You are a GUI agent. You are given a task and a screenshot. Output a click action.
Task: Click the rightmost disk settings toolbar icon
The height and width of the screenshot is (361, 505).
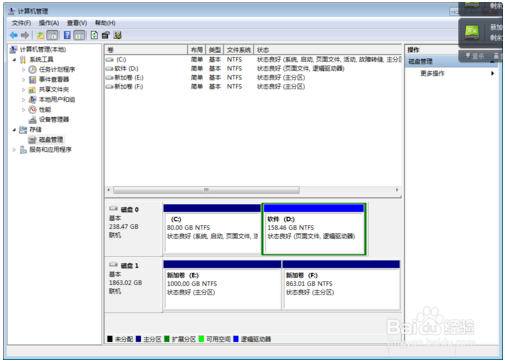[x=117, y=35]
